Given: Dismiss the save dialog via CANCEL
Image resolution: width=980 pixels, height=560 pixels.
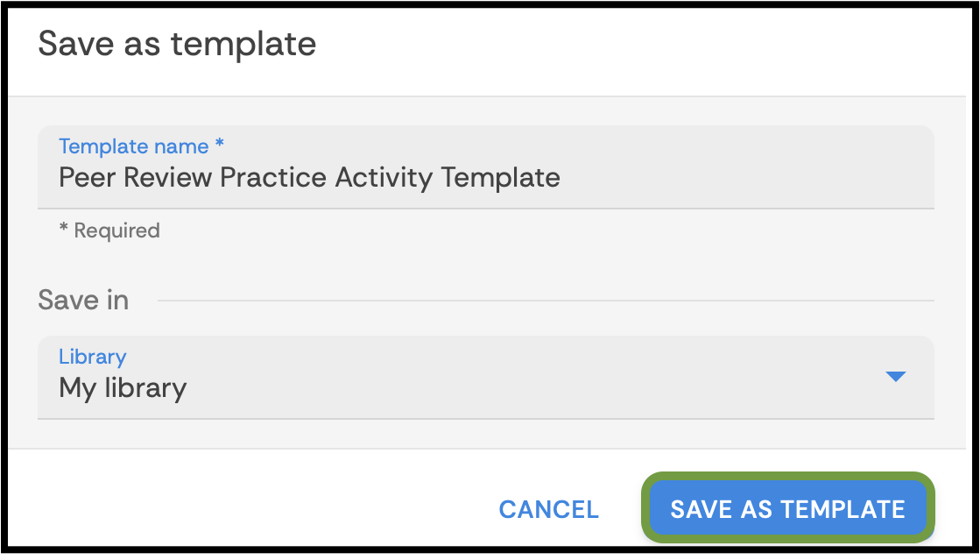Looking at the screenshot, I should [x=548, y=509].
